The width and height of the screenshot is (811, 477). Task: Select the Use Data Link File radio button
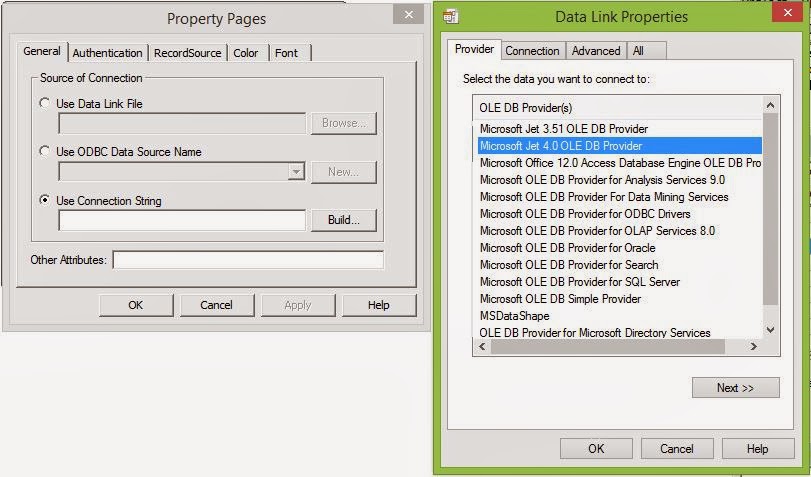(45, 103)
